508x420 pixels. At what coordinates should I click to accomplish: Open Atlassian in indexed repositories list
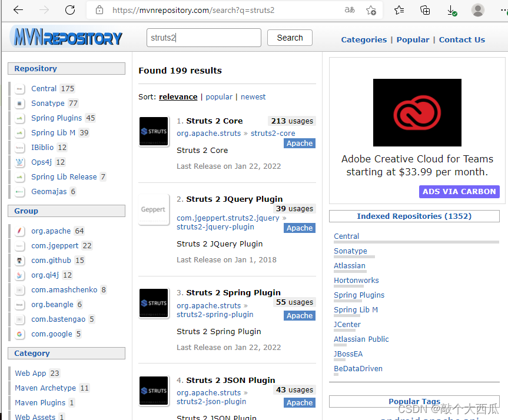click(x=350, y=265)
